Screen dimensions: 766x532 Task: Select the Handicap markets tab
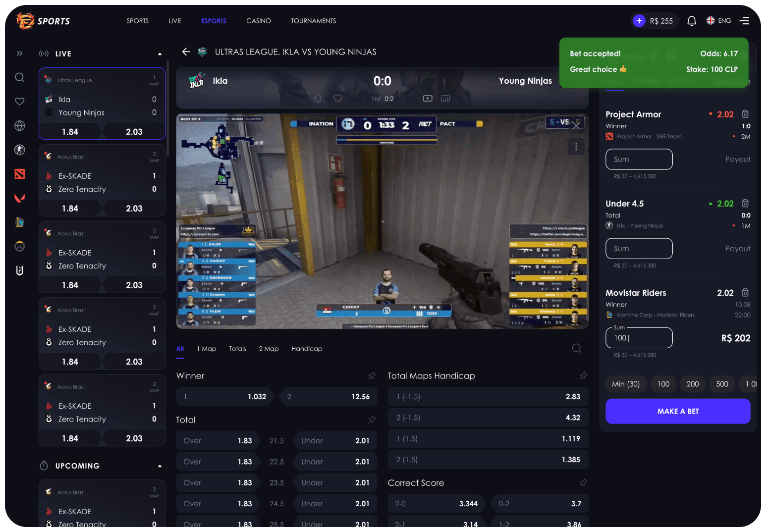[x=307, y=349]
